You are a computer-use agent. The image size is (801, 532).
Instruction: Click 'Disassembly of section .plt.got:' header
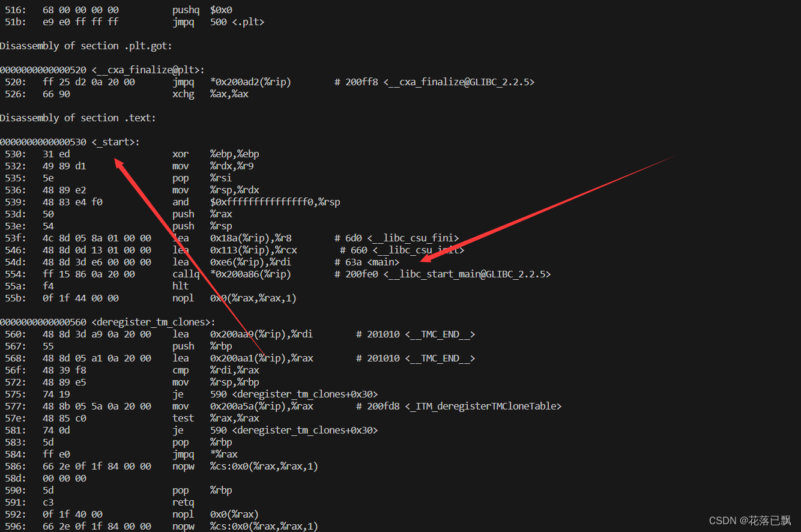coord(86,46)
